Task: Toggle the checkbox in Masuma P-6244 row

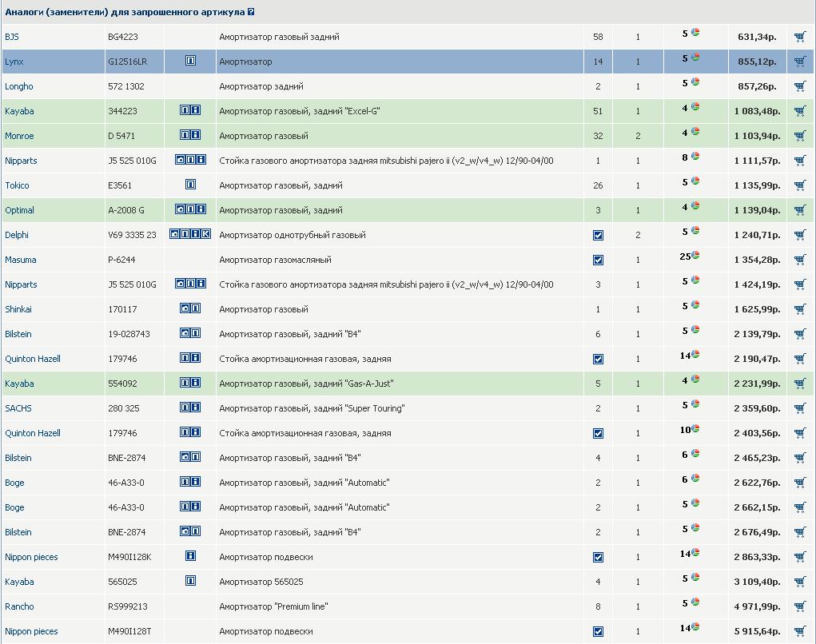Action: pos(598,260)
